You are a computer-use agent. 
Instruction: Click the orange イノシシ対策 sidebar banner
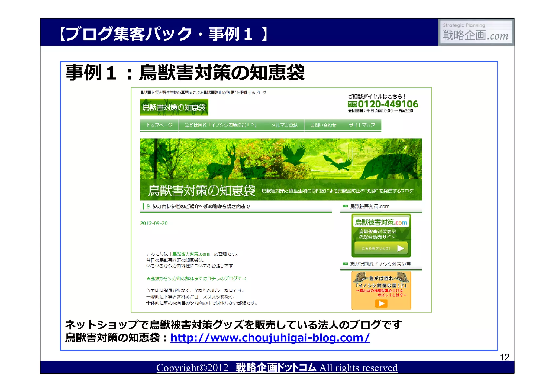[x=381, y=290]
